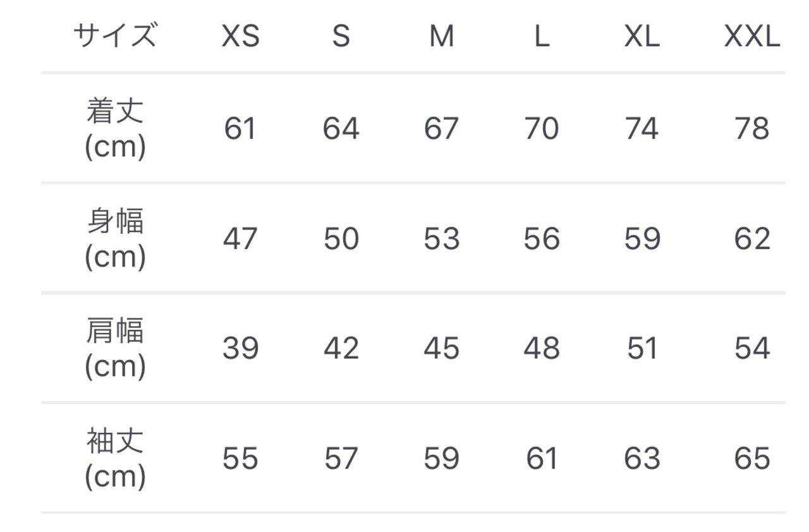Select the S size column header
809x532 pixels.
tap(341, 37)
